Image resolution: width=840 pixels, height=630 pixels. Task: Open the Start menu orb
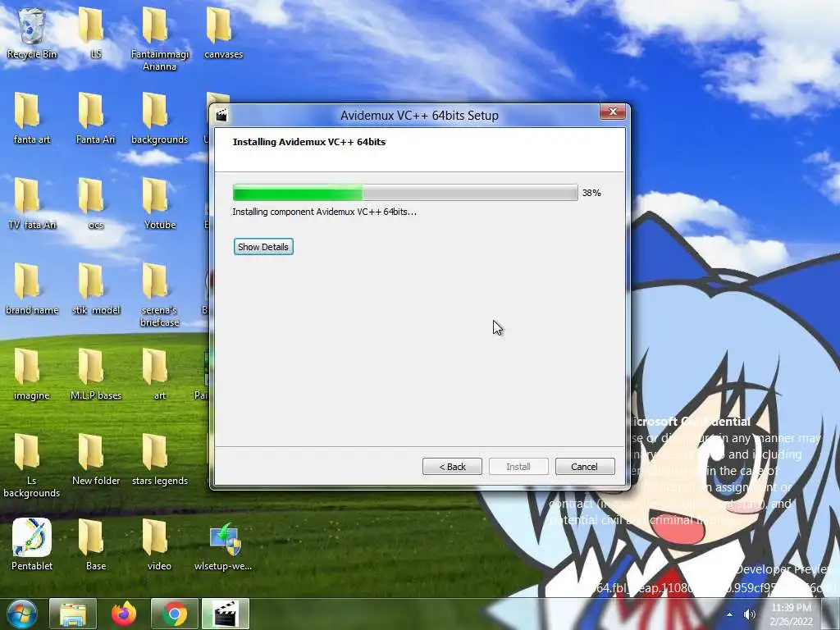[x=22, y=614]
